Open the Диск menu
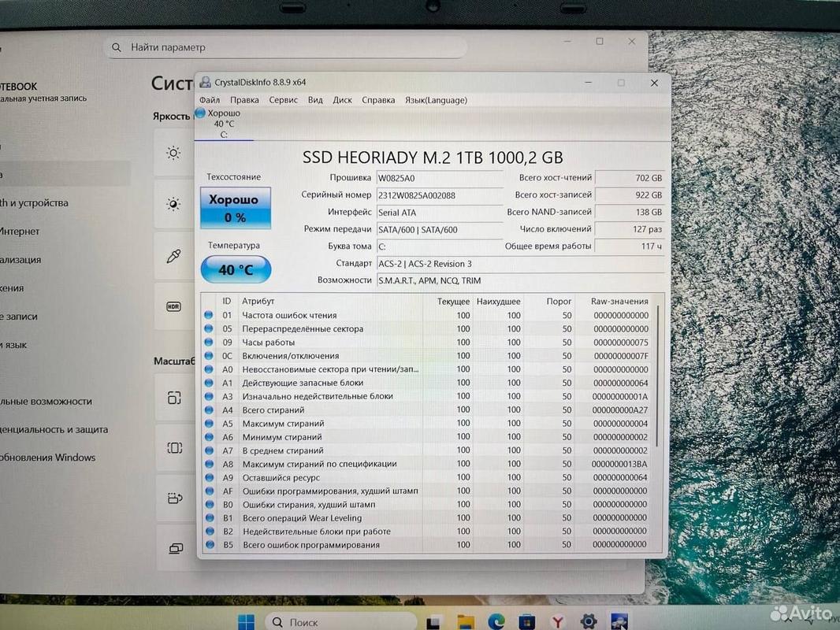The height and width of the screenshot is (630, 840). pos(342,100)
